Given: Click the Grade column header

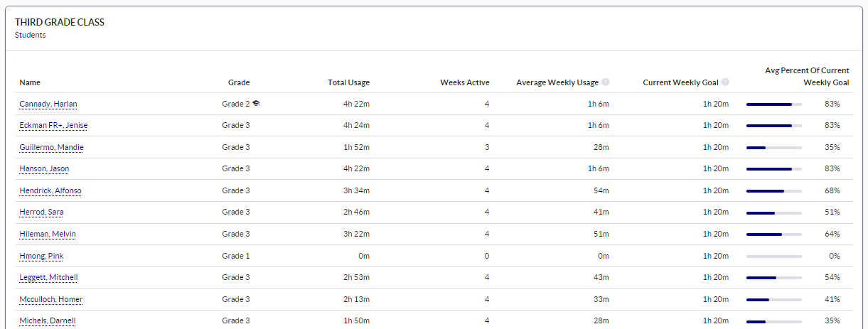Looking at the screenshot, I should (239, 82).
